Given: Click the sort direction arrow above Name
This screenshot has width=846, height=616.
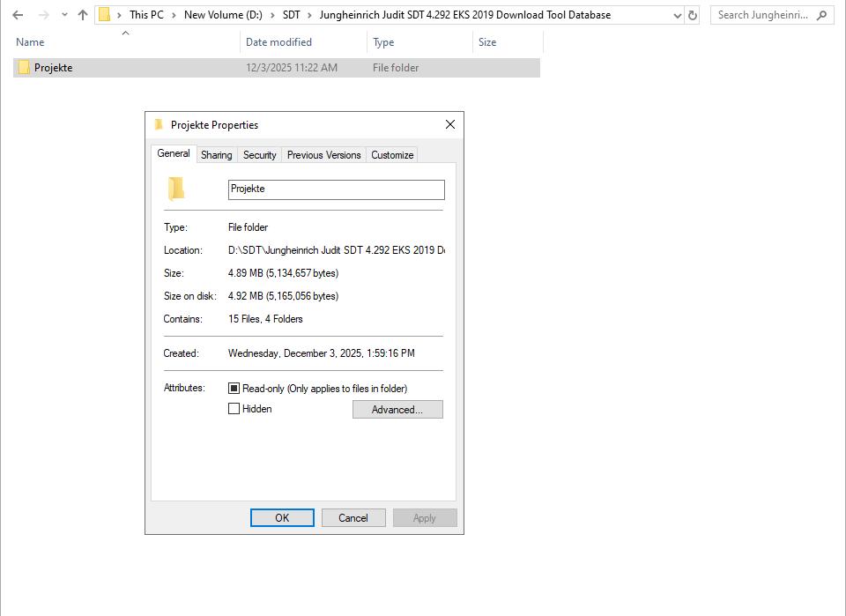Looking at the screenshot, I should pyautogui.click(x=126, y=33).
